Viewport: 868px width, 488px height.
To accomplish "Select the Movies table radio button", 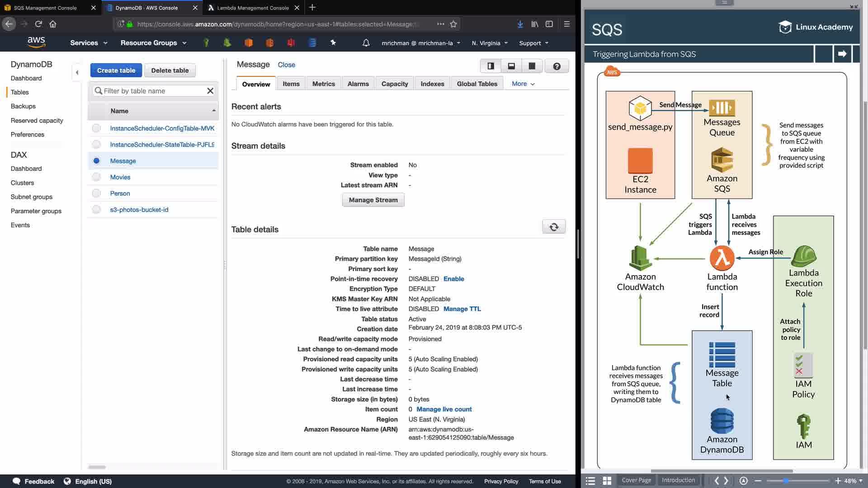I will (x=96, y=177).
